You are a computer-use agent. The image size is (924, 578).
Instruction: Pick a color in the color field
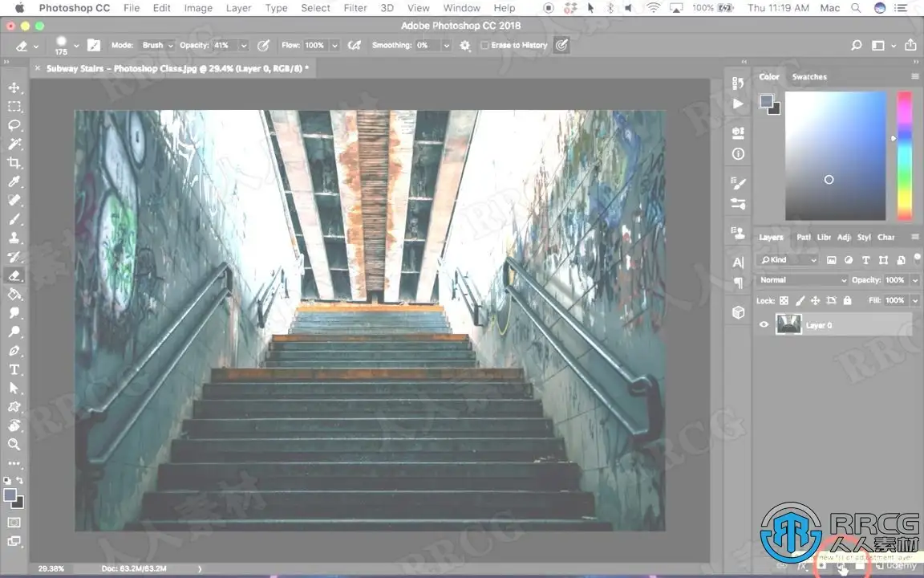pos(835,156)
